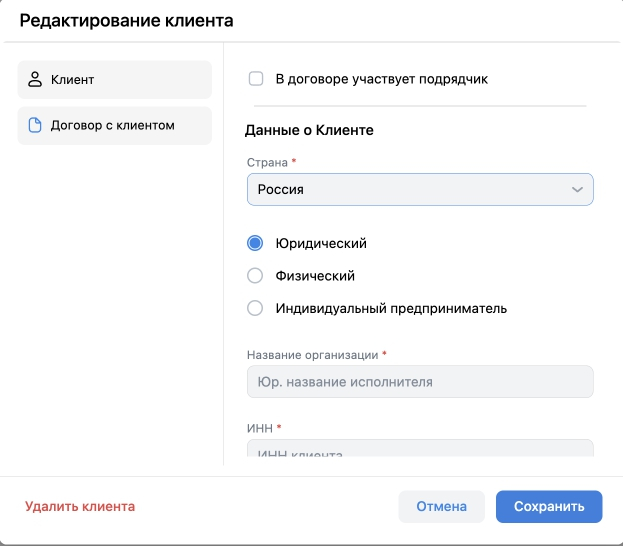Click the Индивидуальный предприниматель label text
Screen dimensions: 623x546
[x=391, y=308]
